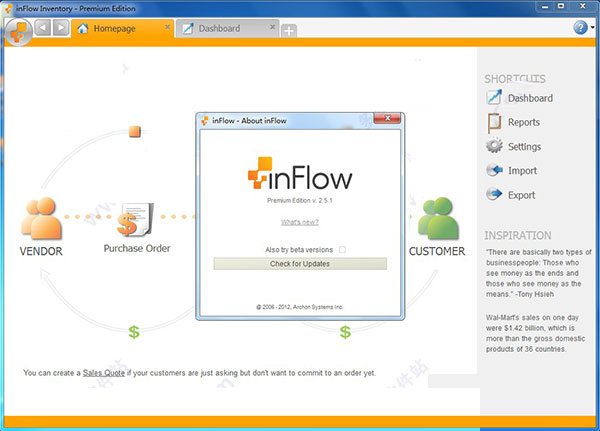This screenshot has width=600, height=431.
Task: Expand the help dropdown arrow
Action: click(x=592, y=28)
